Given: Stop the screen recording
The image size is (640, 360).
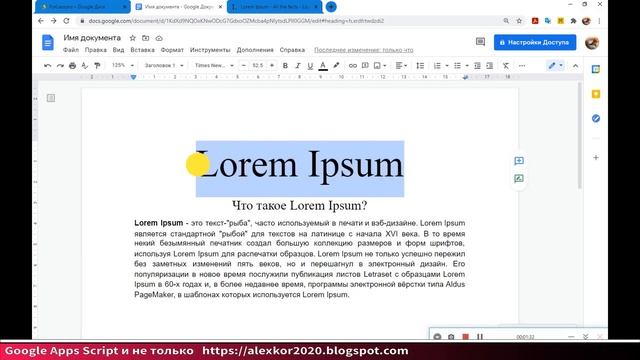Looking at the screenshot, I should [465, 337].
